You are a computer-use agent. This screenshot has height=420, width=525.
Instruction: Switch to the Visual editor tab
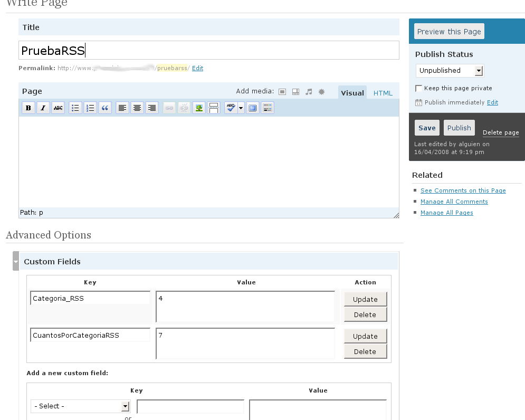click(x=352, y=93)
